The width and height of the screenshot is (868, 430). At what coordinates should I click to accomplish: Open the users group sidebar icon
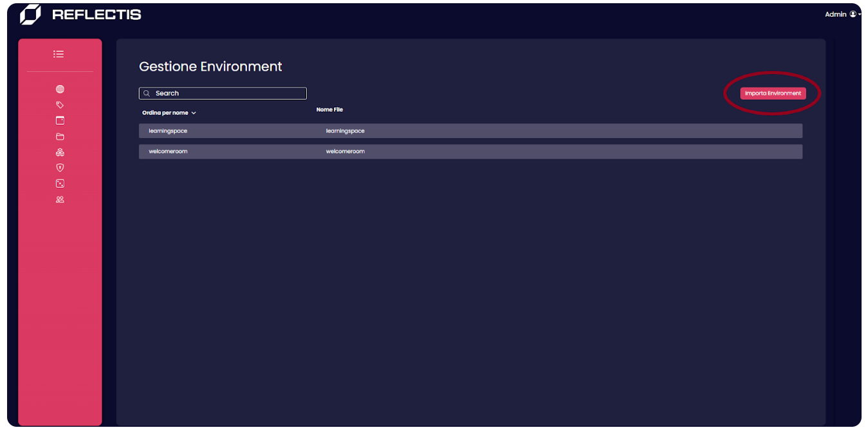coord(60,199)
